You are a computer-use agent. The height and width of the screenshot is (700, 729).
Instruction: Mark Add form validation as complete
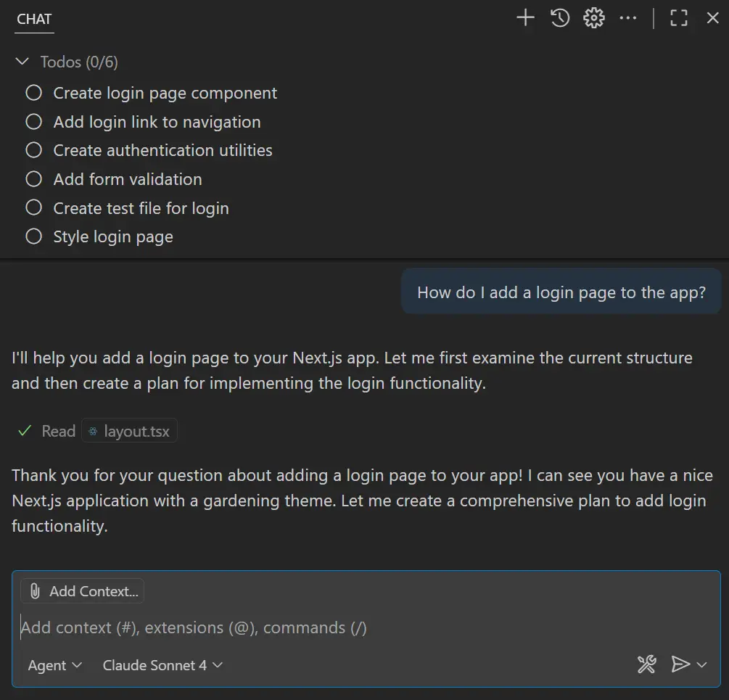(33, 179)
